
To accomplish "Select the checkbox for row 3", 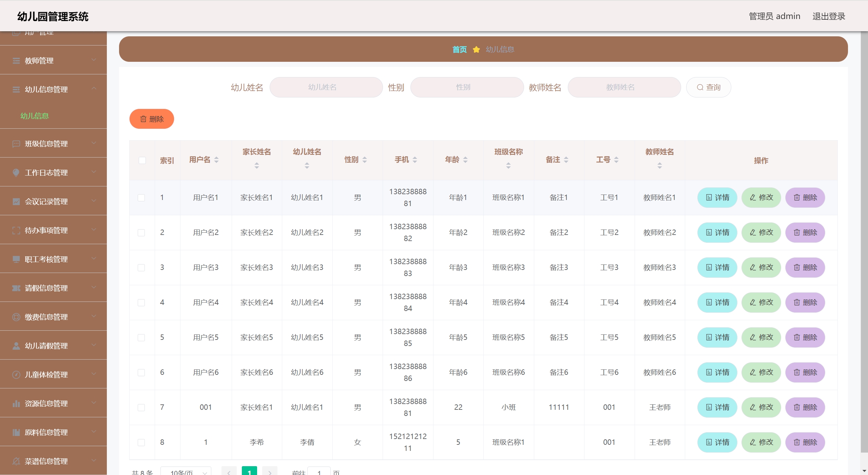I will [141, 268].
